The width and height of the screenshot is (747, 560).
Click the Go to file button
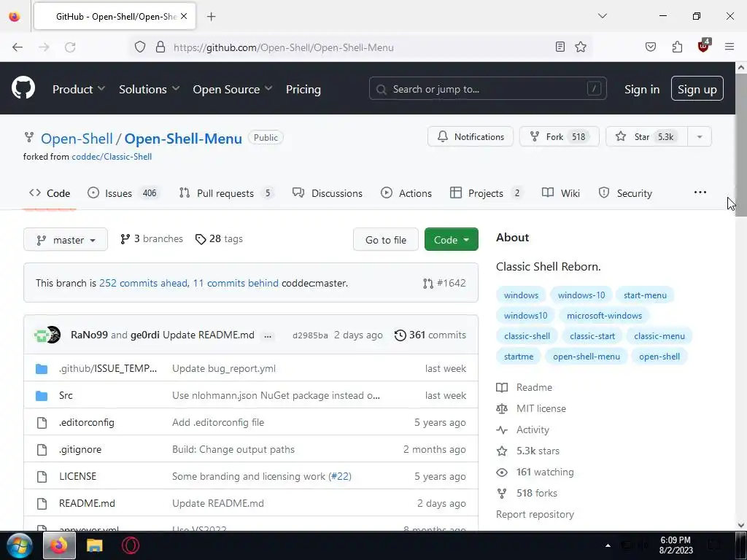click(385, 239)
